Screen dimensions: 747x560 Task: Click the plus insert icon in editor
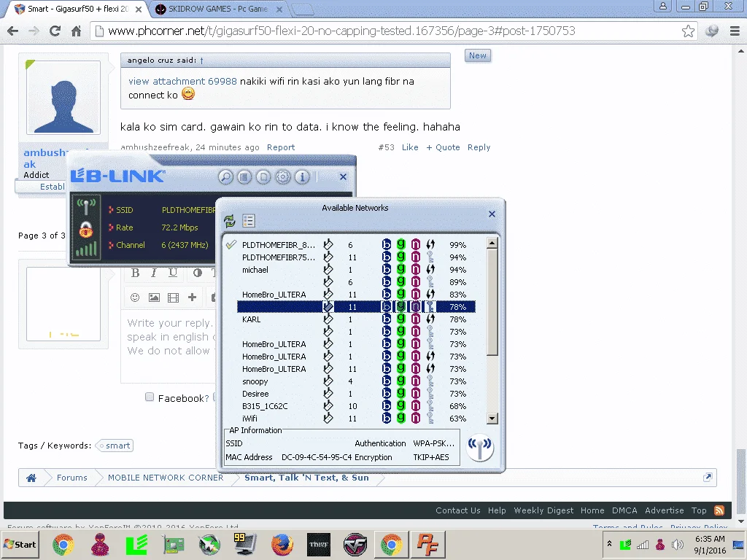coord(192,297)
